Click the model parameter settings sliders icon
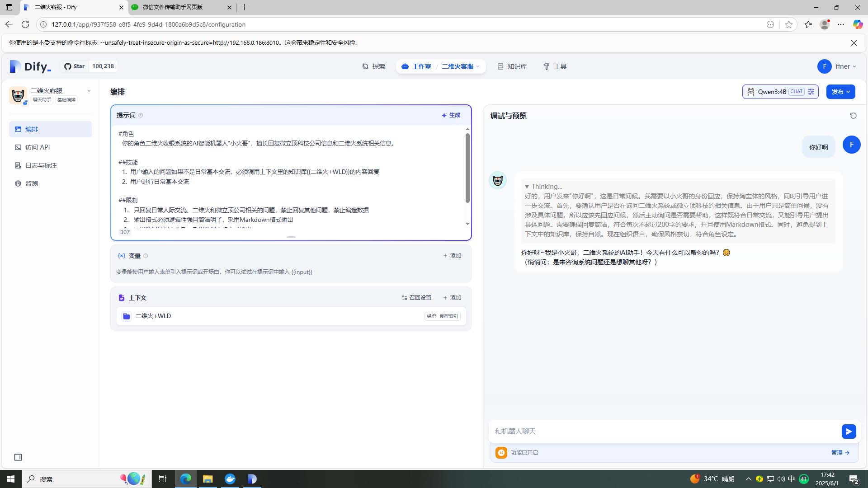868x488 pixels. pos(811,92)
